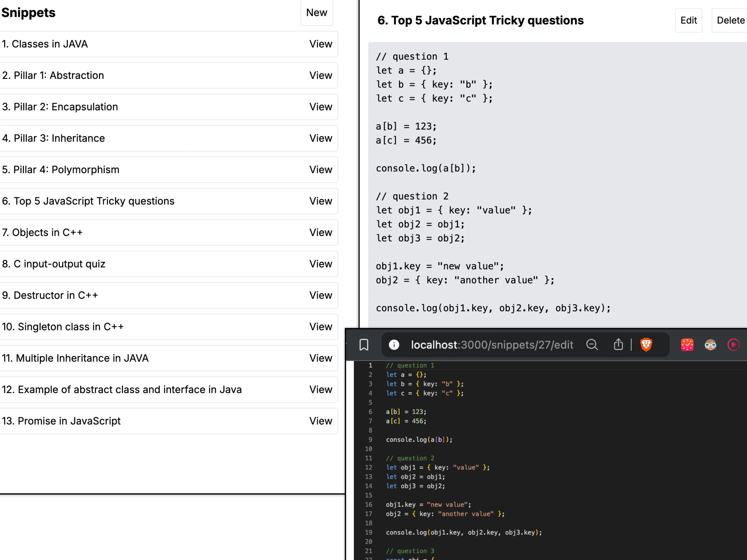Click line number 19 in editor gutter

click(368, 532)
